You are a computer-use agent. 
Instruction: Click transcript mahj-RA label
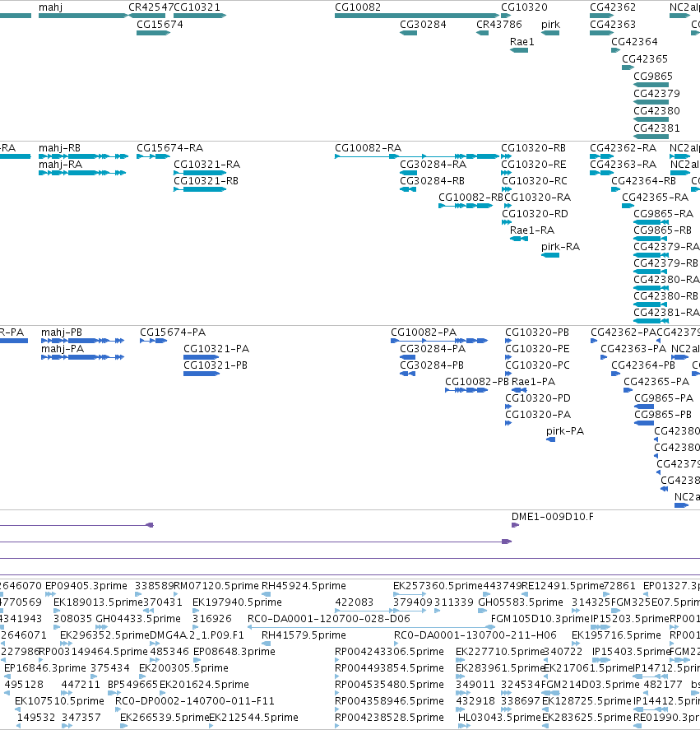pos(60,165)
